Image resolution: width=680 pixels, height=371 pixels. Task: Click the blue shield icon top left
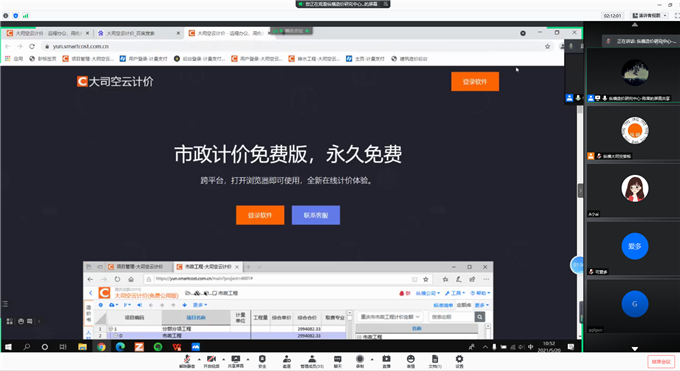(16, 16)
